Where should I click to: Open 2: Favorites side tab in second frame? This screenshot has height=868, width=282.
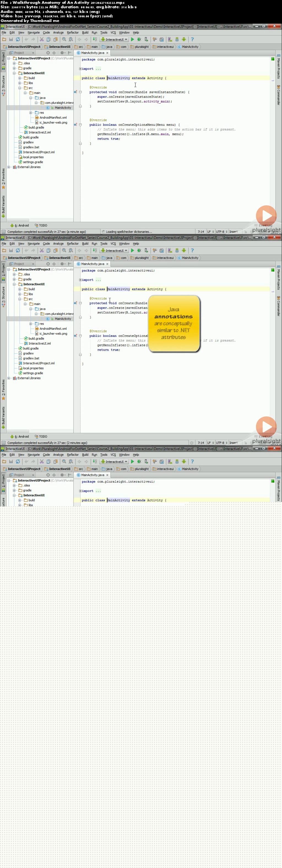[x=3, y=389]
